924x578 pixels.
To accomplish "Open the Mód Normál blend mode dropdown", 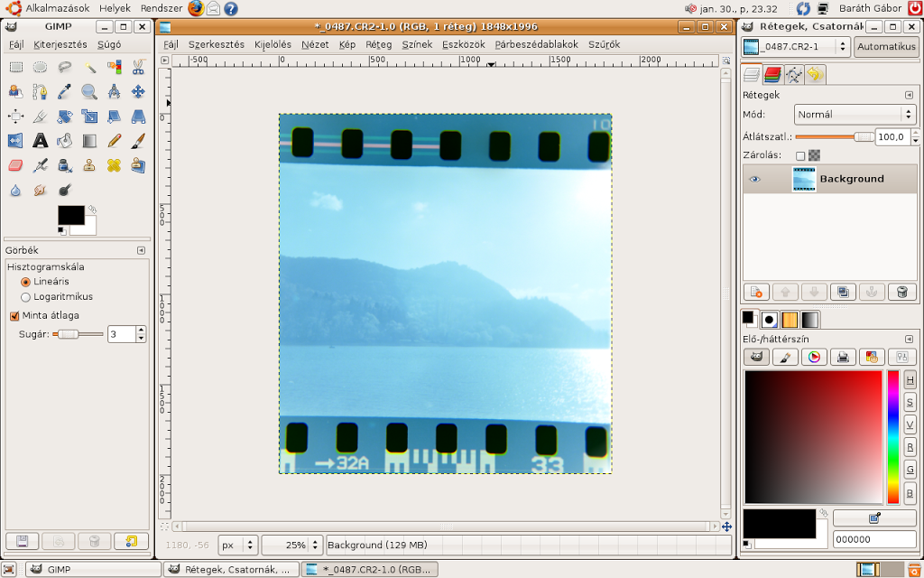I will 855,115.
